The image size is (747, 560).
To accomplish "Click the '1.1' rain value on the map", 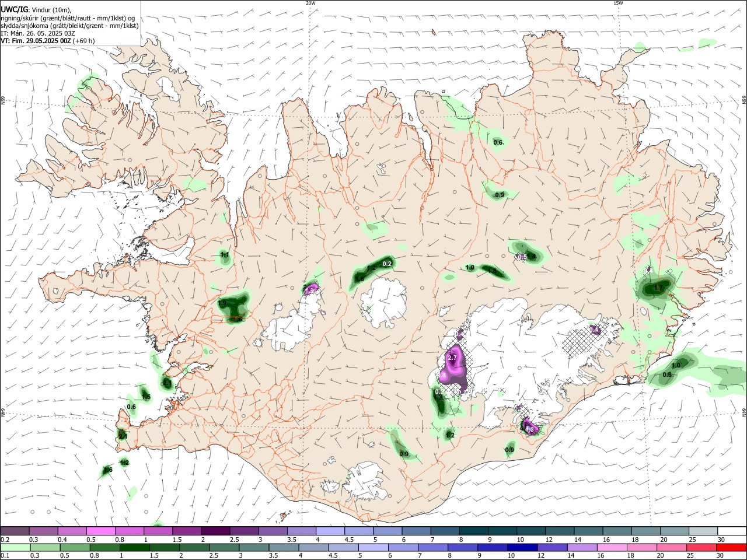I will click(x=225, y=255).
